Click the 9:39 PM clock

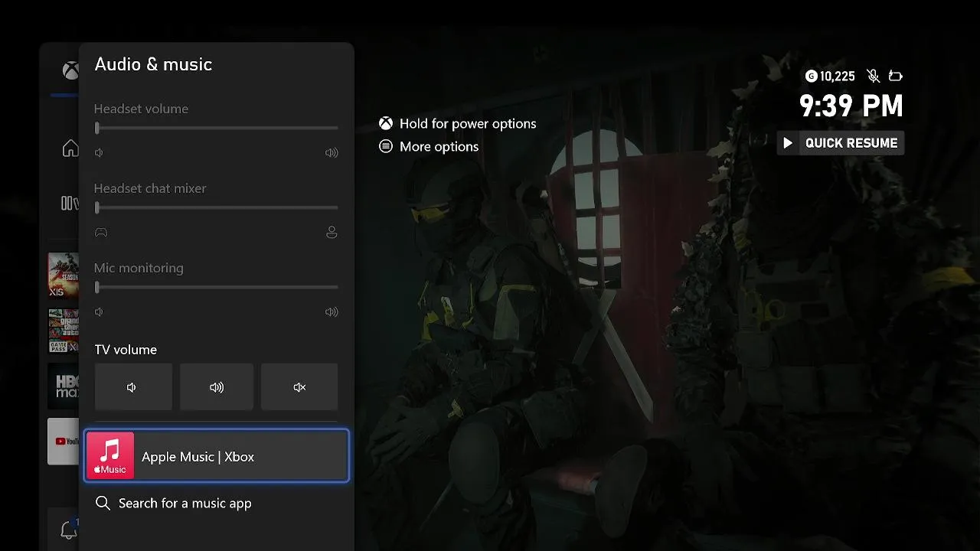pyautogui.click(x=851, y=106)
